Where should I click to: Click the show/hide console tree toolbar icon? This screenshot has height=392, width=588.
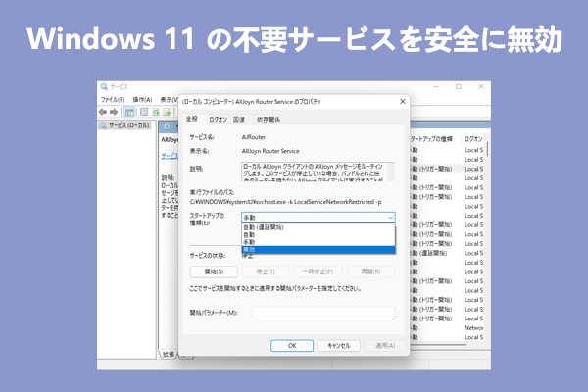[130, 111]
